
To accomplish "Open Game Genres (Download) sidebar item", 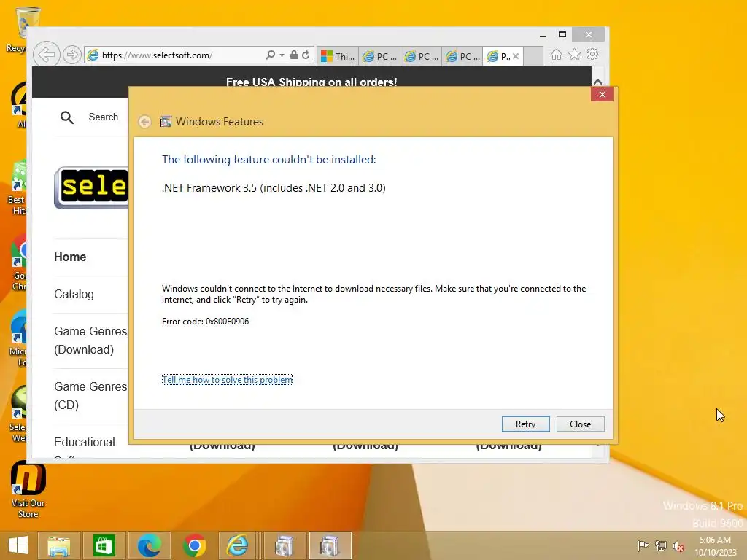I will tap(90, 341).
